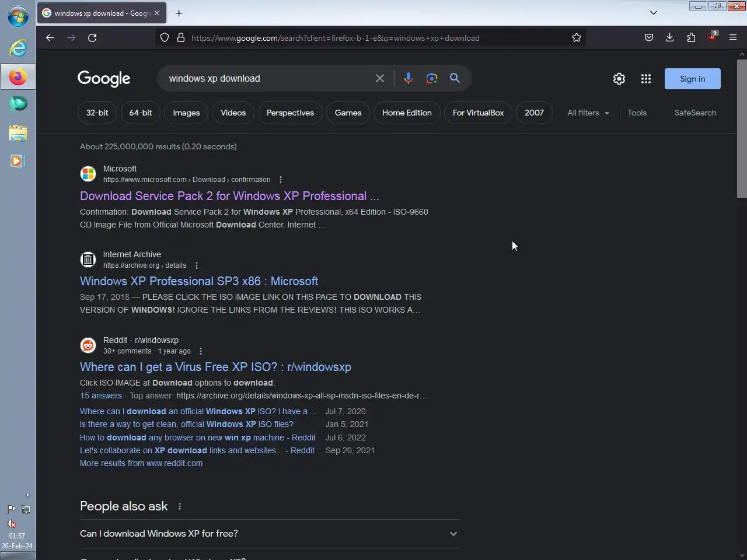List all tabs dropdown arrow
This screenshot has height=560, width=747.
(654, 13)
